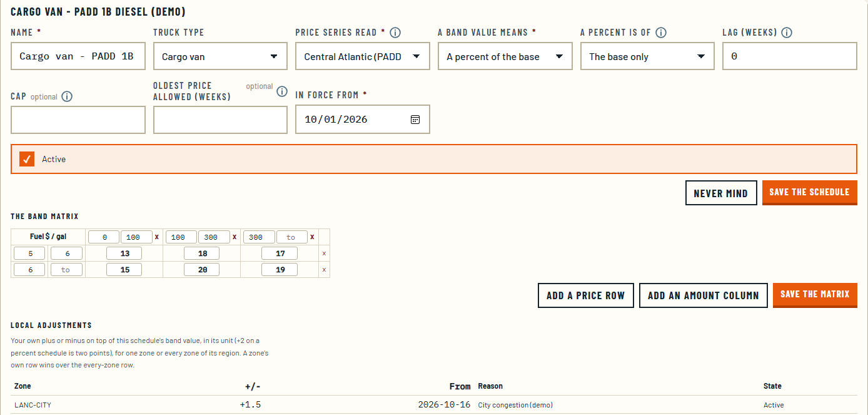
Task: Open the A Percent Is Of dropdown
Action: pos(647,56)
